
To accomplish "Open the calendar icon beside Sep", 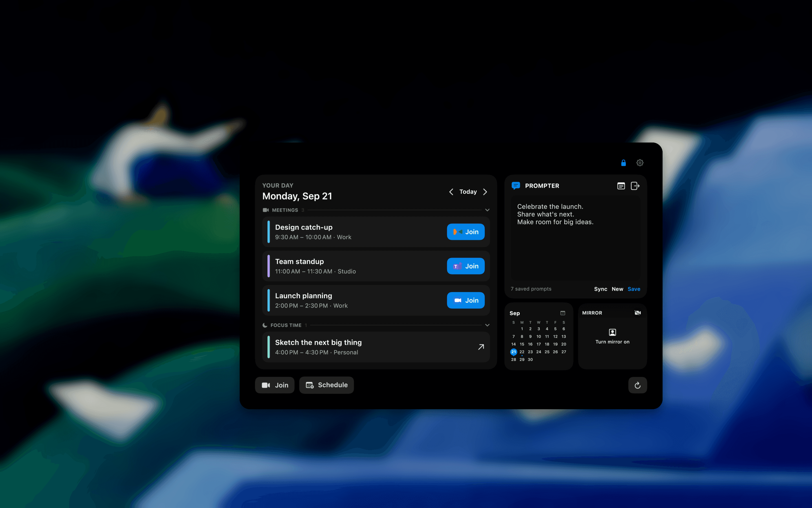I will 563,313.
